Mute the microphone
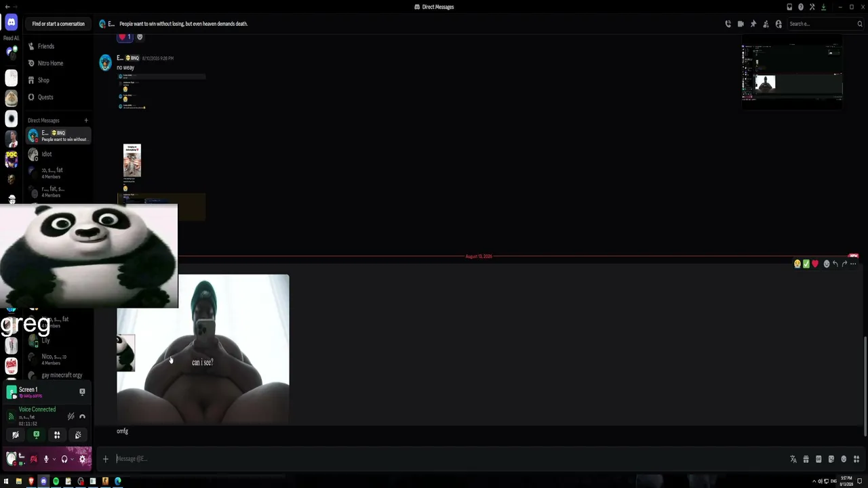 [46, 459]
